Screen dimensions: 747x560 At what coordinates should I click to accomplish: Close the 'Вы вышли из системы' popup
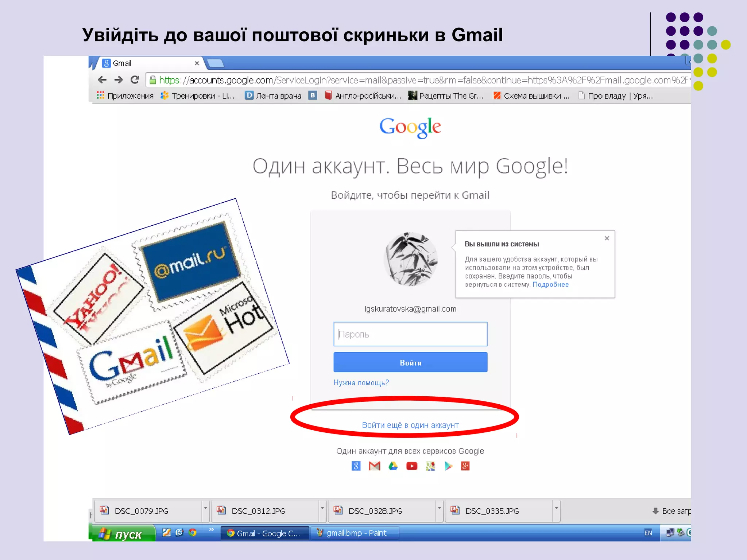607,238
